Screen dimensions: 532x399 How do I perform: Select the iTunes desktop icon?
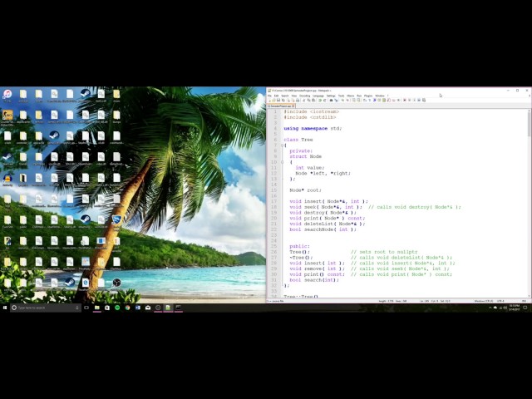[7, 96]
